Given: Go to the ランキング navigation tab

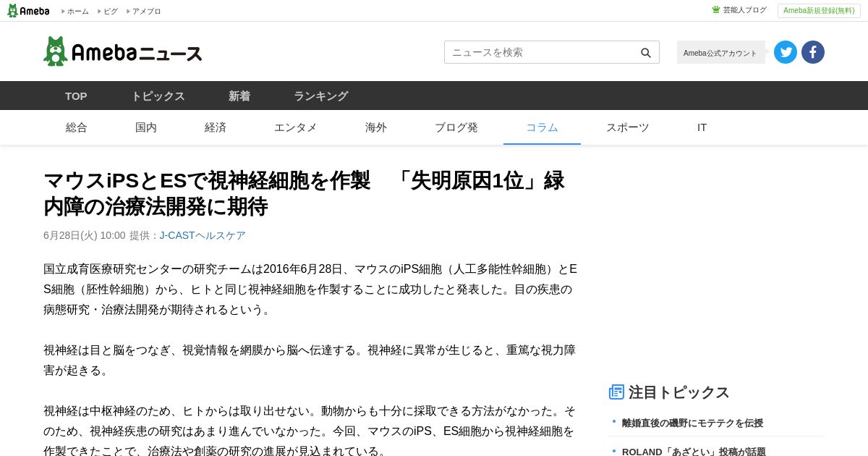Looking at the screenshot, I should pos(320,96).
